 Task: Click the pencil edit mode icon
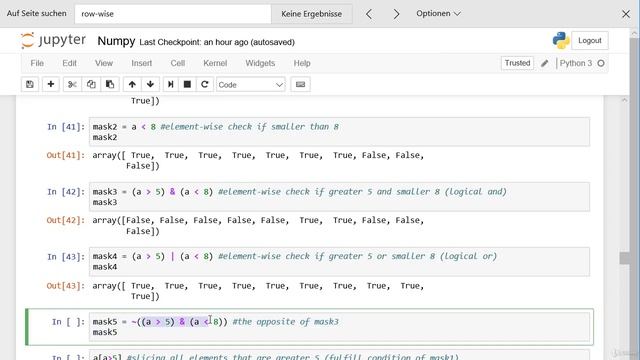pos(544,63)
